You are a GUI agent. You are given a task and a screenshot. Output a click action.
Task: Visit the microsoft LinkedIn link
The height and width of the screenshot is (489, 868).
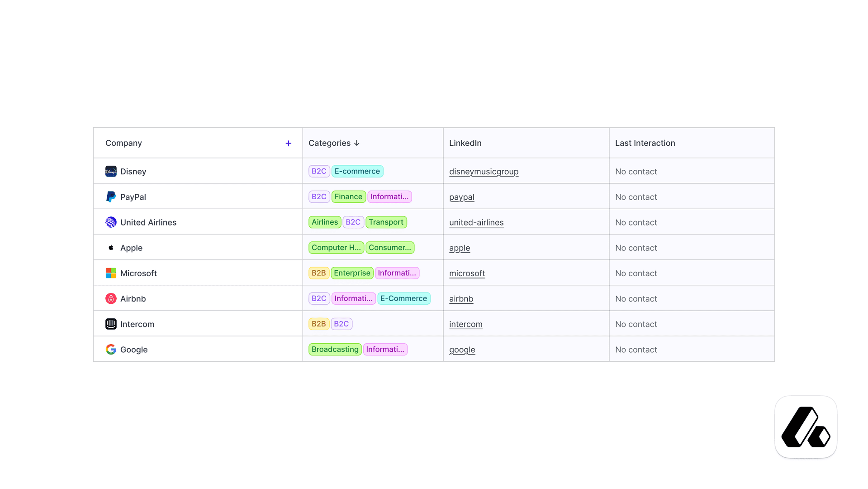tap(467, 273)
